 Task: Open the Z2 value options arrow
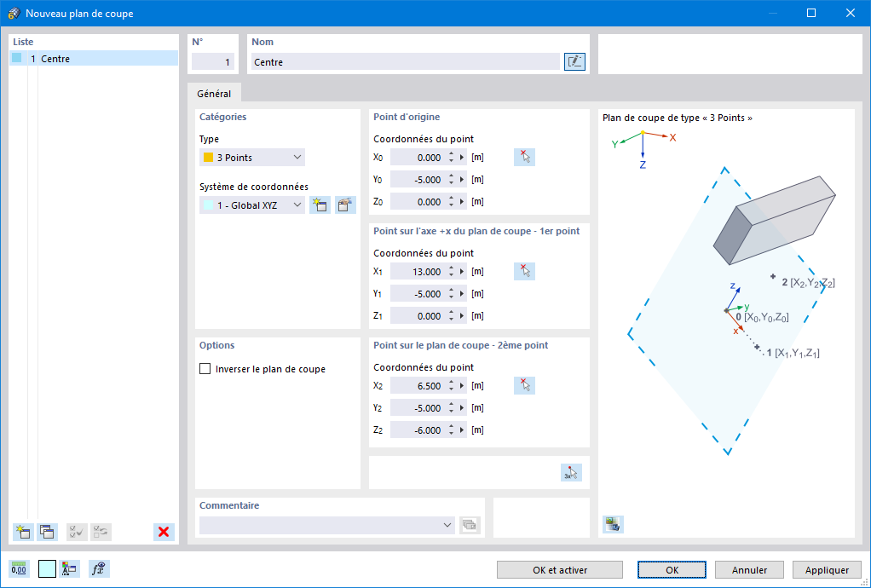pyautogui.click(x=462, y=429)
